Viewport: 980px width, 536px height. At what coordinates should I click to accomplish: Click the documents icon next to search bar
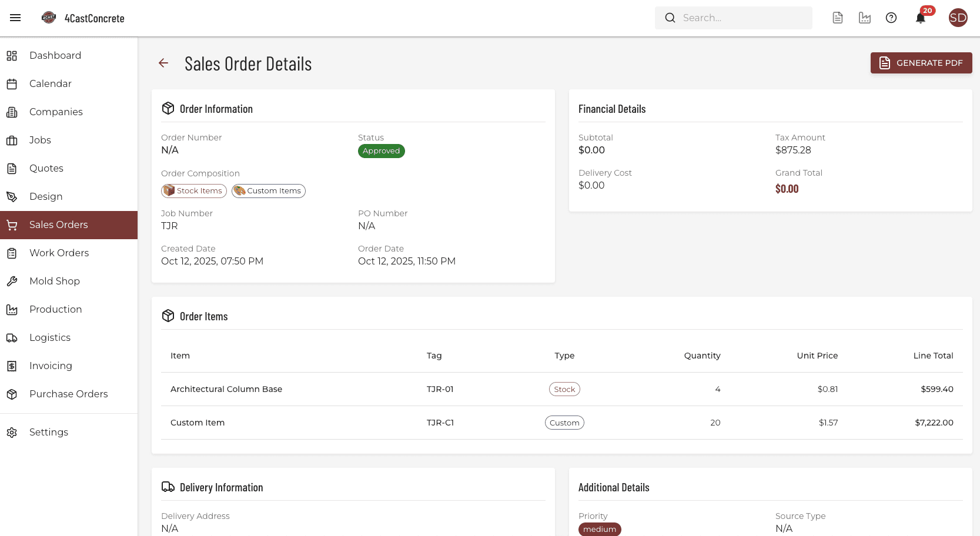click(837, 18)
